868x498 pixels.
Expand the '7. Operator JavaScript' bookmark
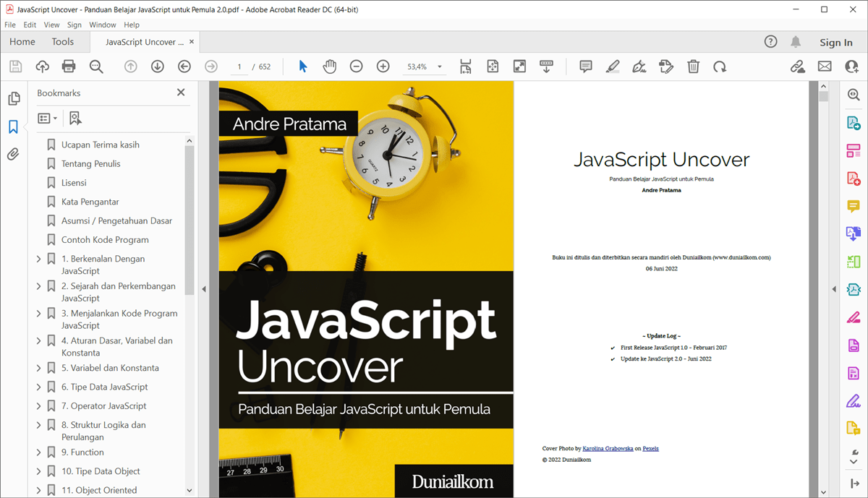tap(39, 406)
